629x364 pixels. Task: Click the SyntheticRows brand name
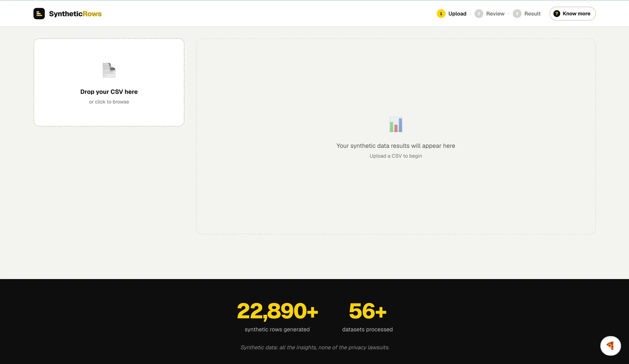click(x=75, y=14)
